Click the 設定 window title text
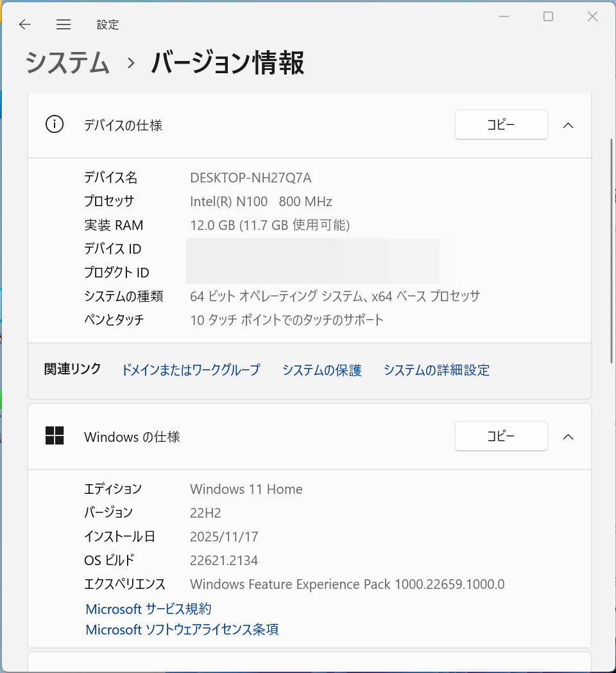Image resolution: width=616 pixels, height=673 pixels. pyautogui.click(x=107, y=24)
